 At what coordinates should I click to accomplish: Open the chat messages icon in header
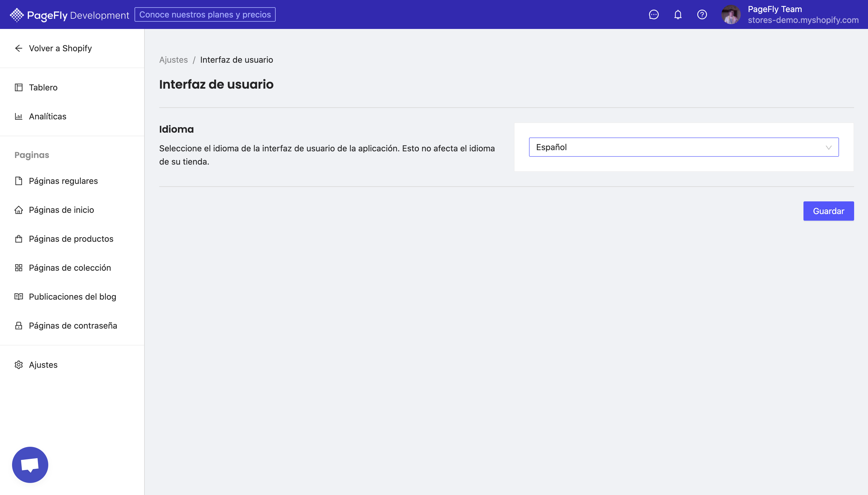coord(653,14)
